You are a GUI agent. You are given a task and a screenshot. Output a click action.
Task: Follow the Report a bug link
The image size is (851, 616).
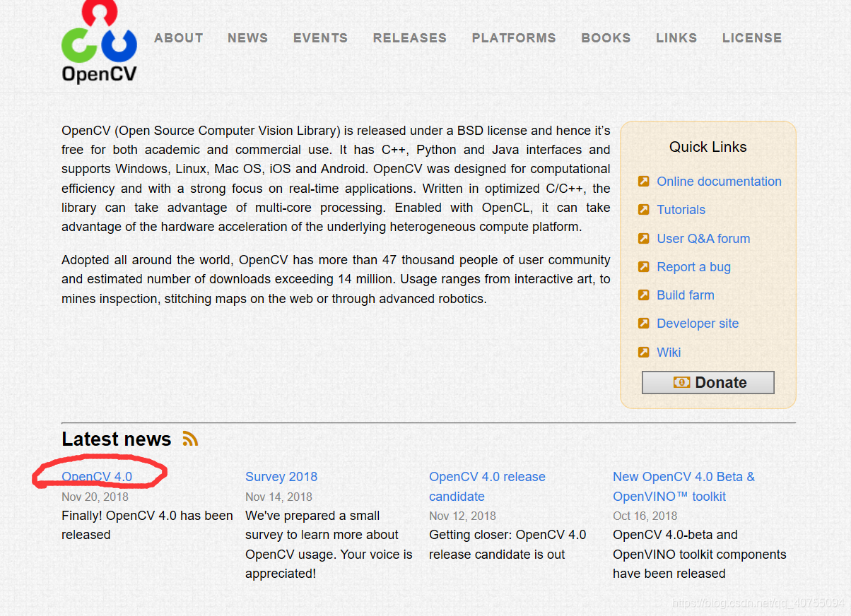pos(693,267)
